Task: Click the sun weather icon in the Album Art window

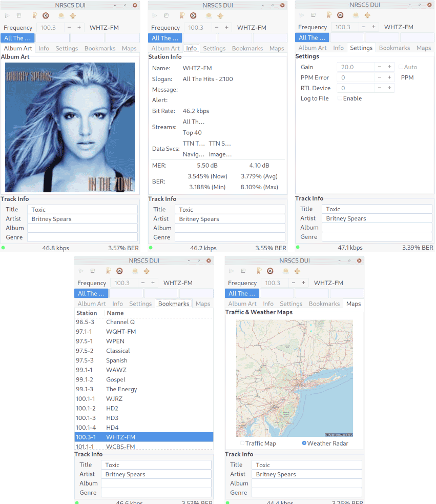Action: (x=61, y=15)
